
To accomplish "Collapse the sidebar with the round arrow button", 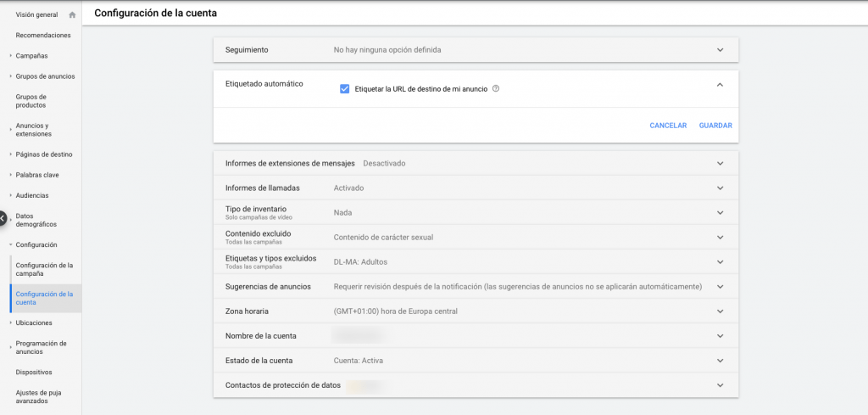I will pos(3,218).
